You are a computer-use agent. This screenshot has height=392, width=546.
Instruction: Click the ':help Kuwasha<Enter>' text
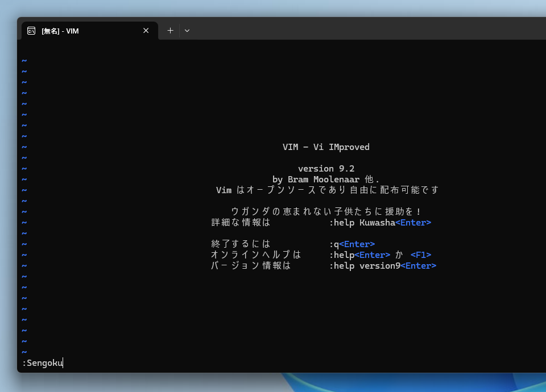coord(380,223)
